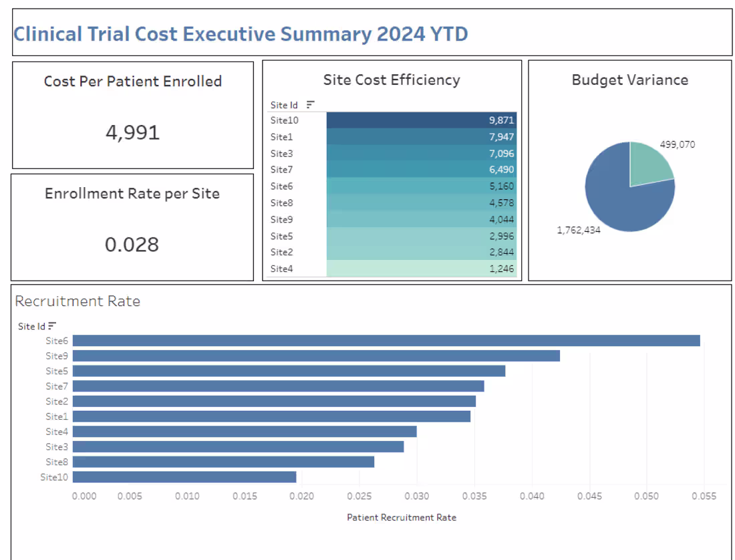The width and height of the screenshot is (735, 560).
Task: Click the 0.055 tick label on the recruitment axis
Action: click(705, 497)
